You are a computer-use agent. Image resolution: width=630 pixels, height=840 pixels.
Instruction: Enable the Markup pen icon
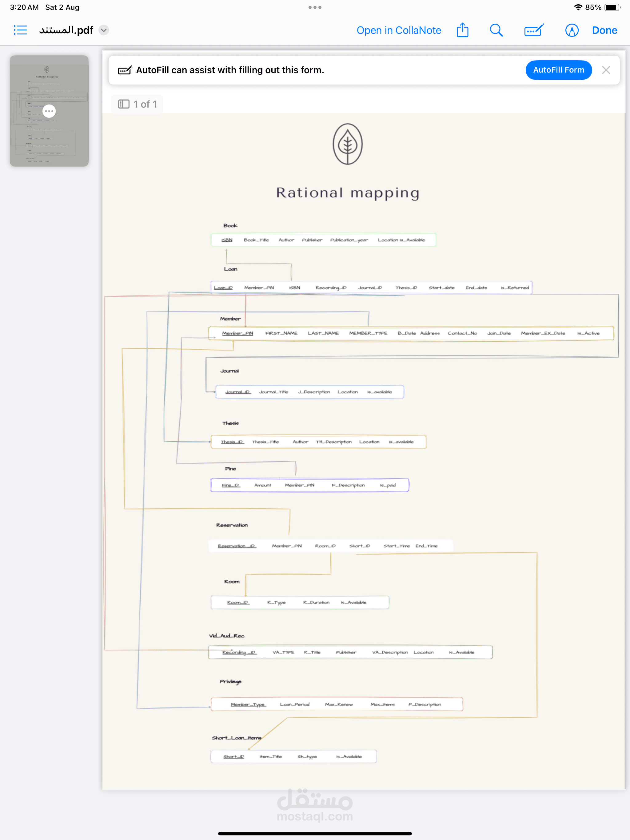(x=572, y=30)
